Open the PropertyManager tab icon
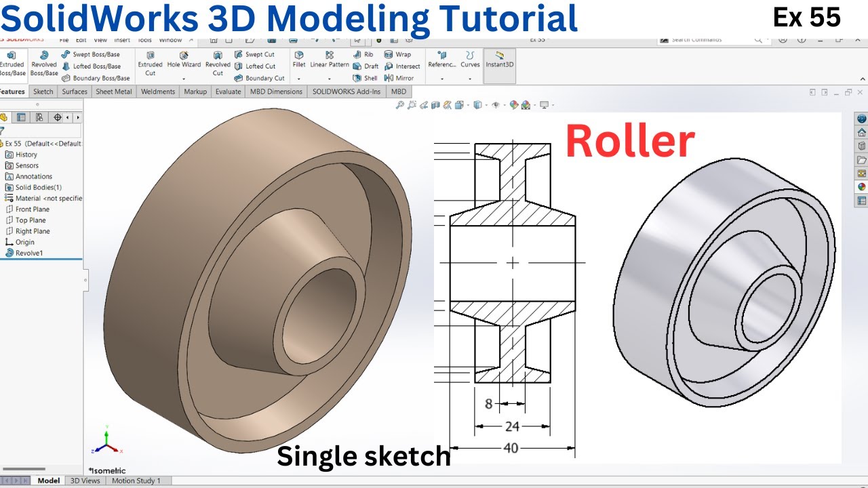The height and width of the screenshot is (488, 868). pyautogui.click(x=21, y=117)
